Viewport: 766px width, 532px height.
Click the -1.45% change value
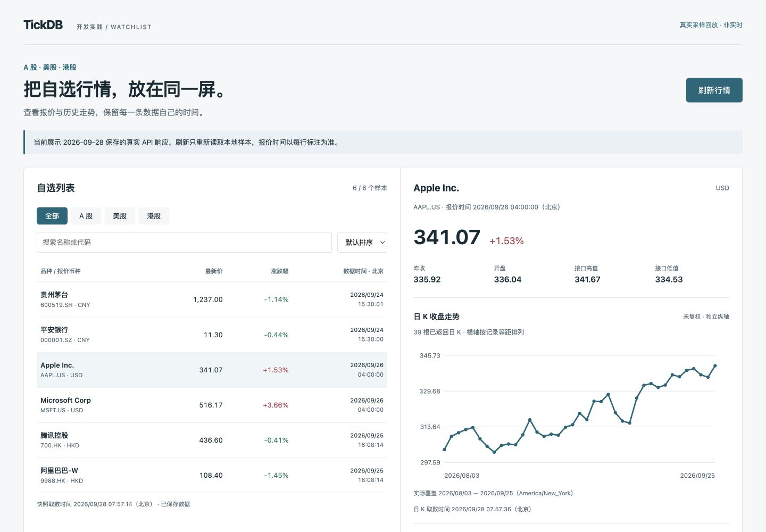pyautogui.click(x=277, y=475)
